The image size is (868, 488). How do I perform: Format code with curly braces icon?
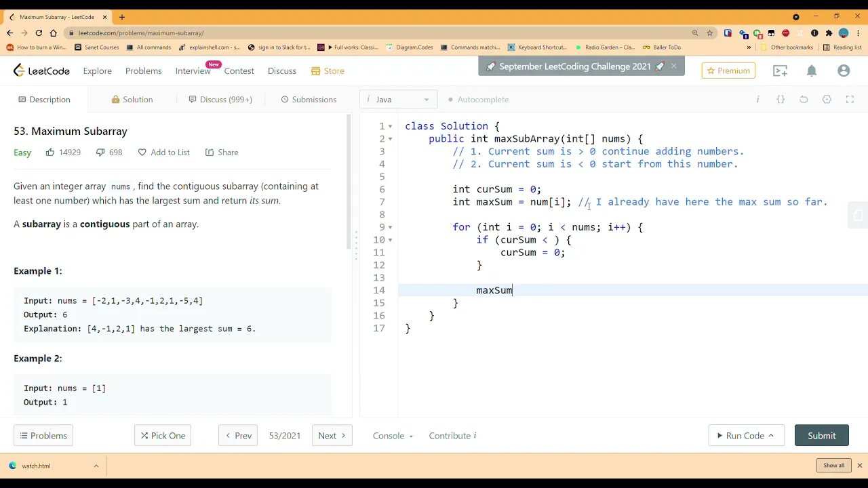pyautogui.click(x=781, y=100)
